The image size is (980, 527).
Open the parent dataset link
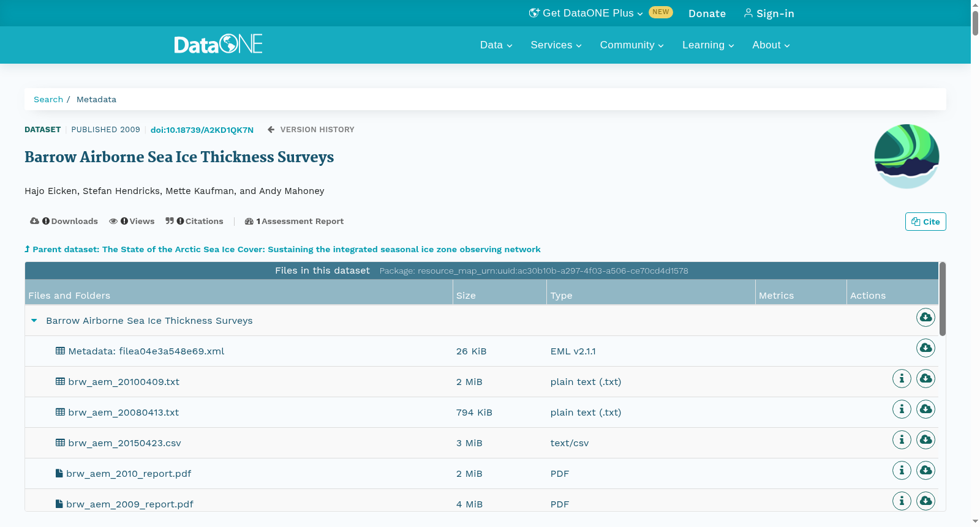point(282,249)
